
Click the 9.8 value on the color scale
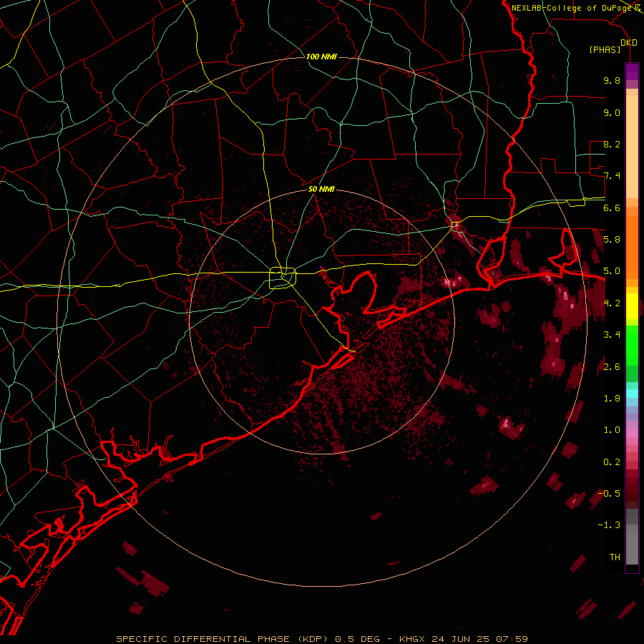point(612,80)
